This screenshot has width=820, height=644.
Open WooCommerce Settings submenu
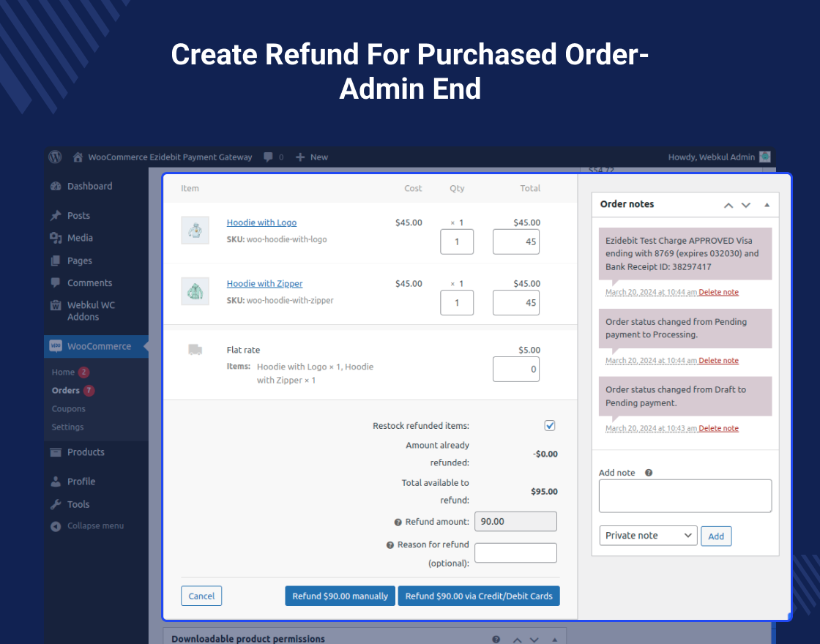pos(67,427)
